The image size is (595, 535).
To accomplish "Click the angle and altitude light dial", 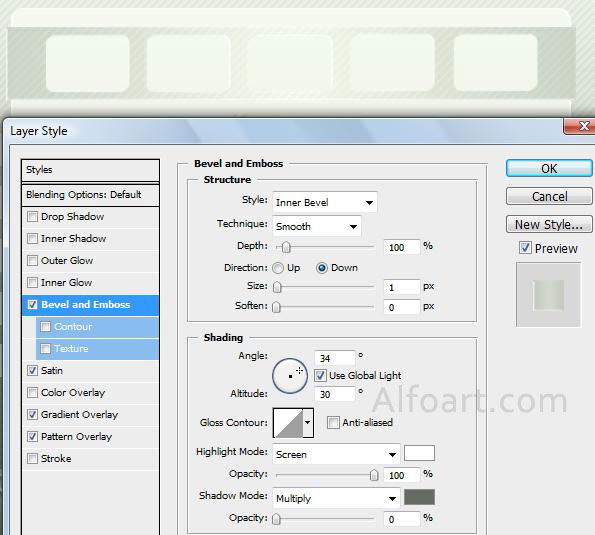I will point(290,376).
